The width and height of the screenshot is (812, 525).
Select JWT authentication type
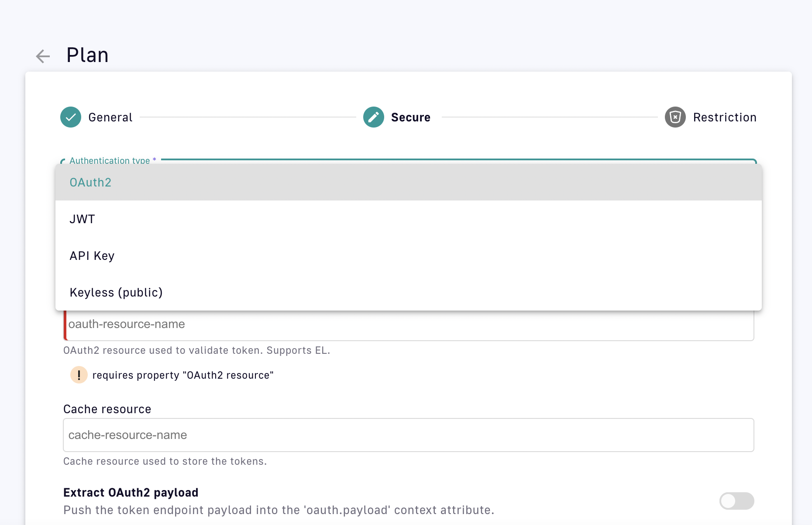click(x=82, y=219)
